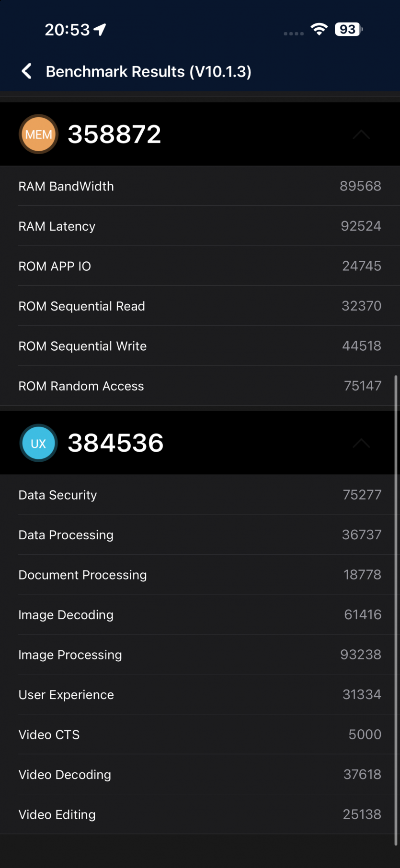The height and width of the screenshot is (868, 400).
Task: Tap the ROM Sequential Read entry
Action: pos(200,306)
